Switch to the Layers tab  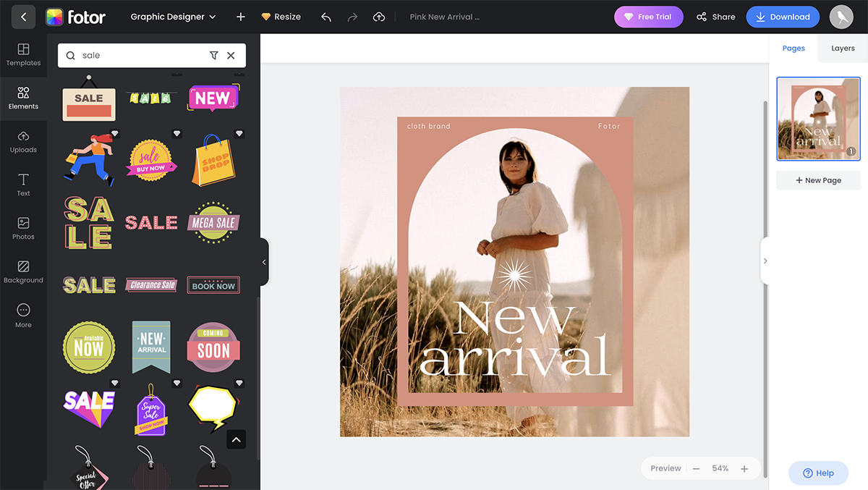click(842, 48)
